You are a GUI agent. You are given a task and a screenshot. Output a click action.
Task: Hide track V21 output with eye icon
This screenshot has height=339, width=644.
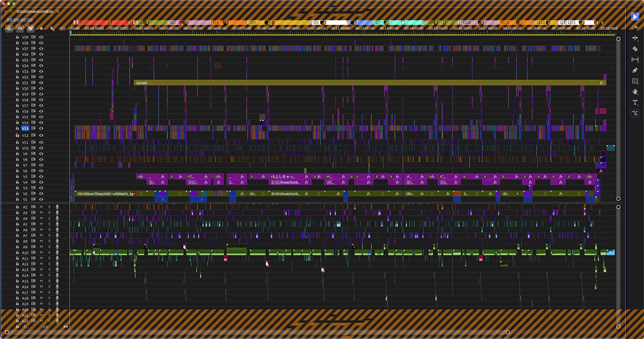[x=41, y=83]
